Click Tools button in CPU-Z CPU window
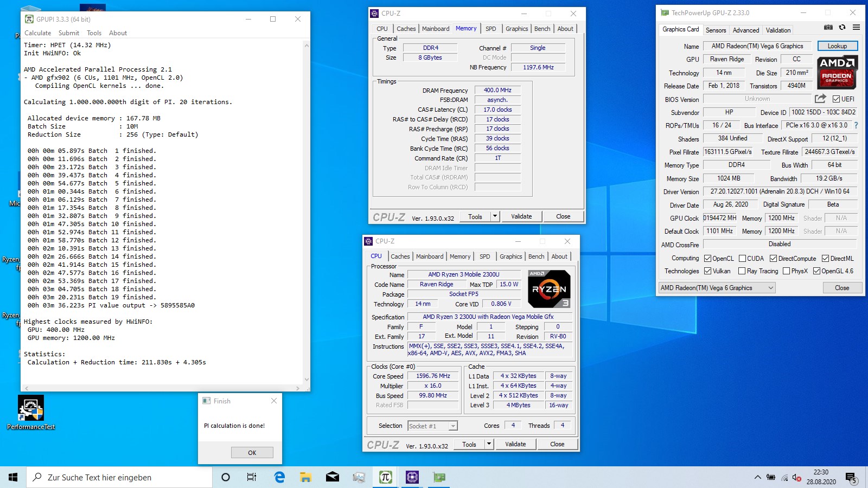The image size is (868, 488). pos(469,444)
